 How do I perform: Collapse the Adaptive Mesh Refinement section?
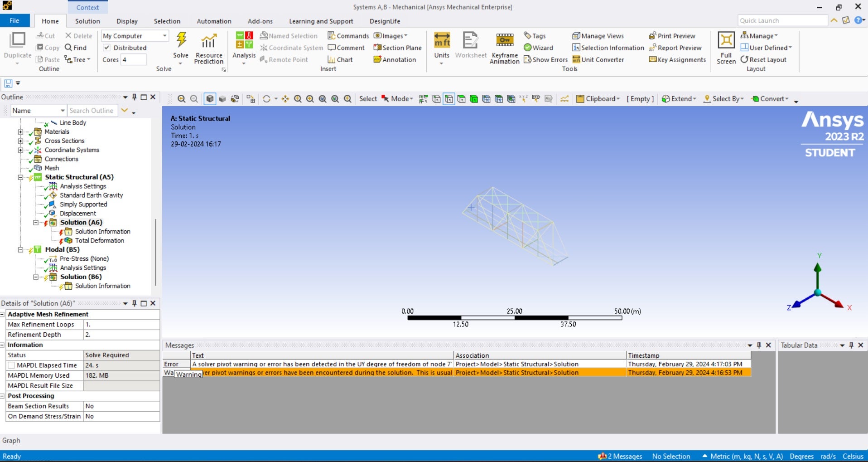tap(3, 314)
